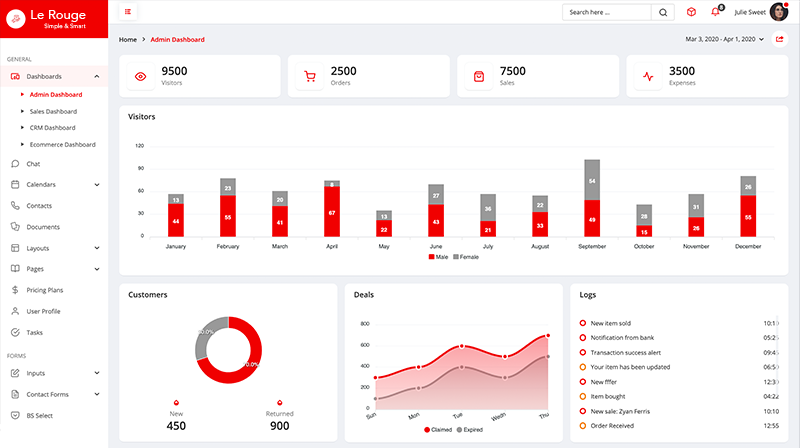Click the Orders shopping cart icon
Image resolution: width=800 pixels, height=448 pixels.
pos(310,76)
